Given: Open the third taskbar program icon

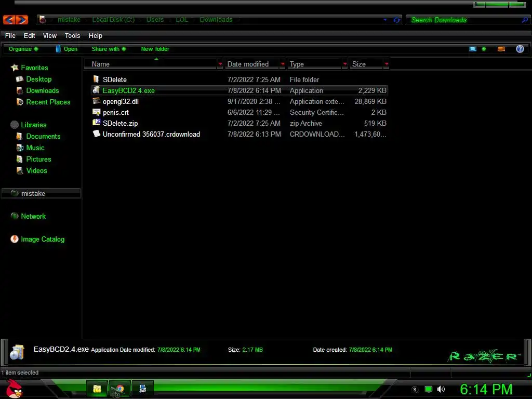Looking at the screenshot, I should pos(142,389).
